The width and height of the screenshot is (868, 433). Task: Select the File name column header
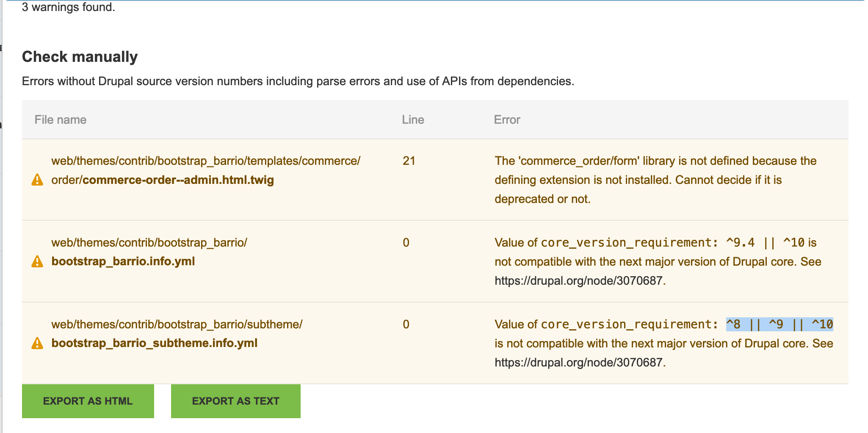[x=60, y=119]
